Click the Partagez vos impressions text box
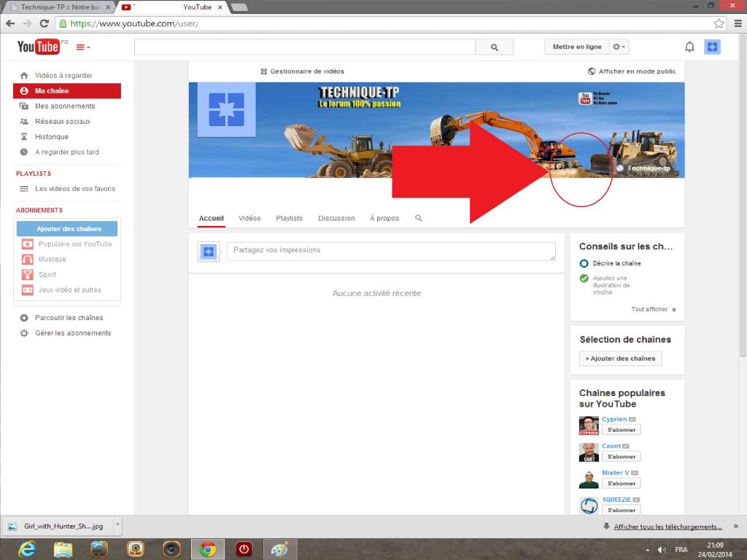The width and height of the screenshot is (747, 560). pos(391,251)
